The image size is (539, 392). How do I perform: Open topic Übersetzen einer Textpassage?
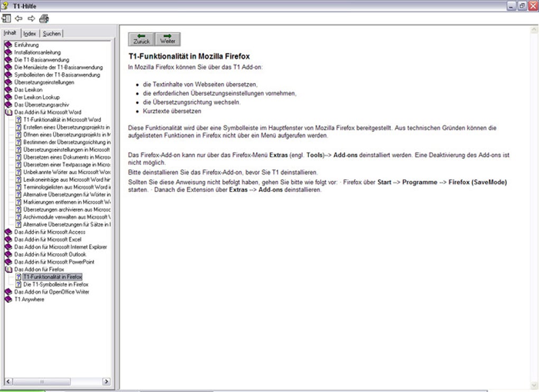67,164
